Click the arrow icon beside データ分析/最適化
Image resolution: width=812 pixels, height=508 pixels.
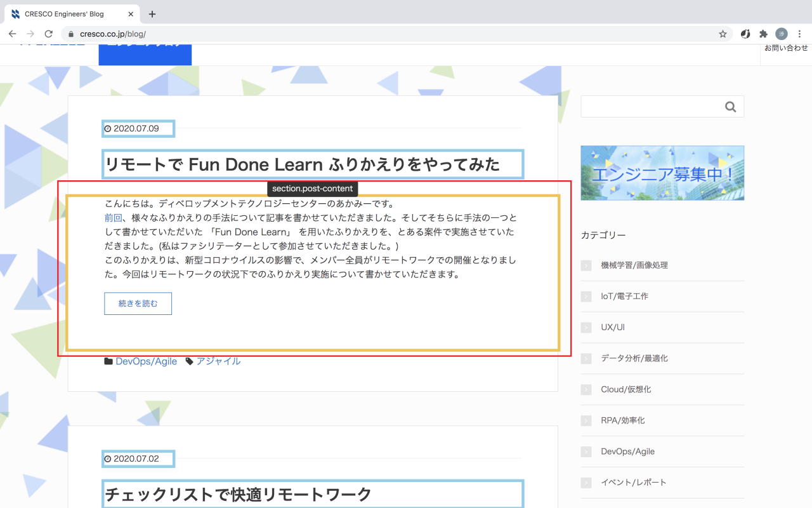click(x=586, y=359)
